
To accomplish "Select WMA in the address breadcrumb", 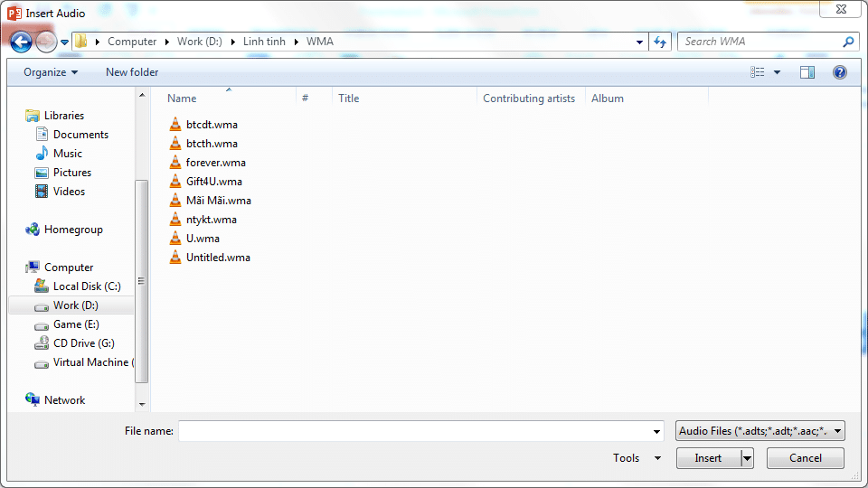I will pyautogui.click(x=320, y=42).
